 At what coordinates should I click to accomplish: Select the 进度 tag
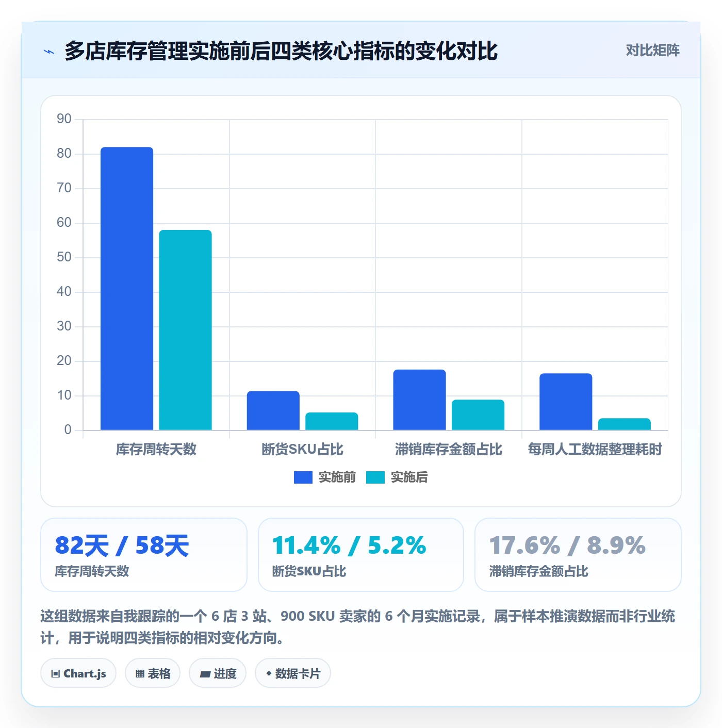point(218,673)
